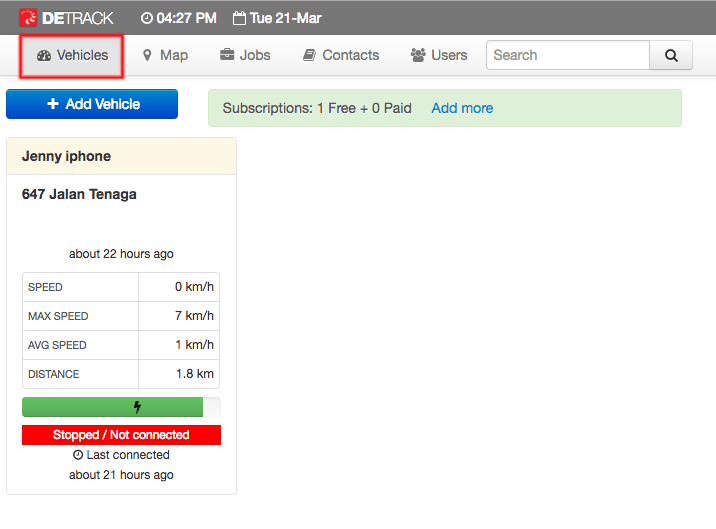Click into the Search input field

click(567, 55)
